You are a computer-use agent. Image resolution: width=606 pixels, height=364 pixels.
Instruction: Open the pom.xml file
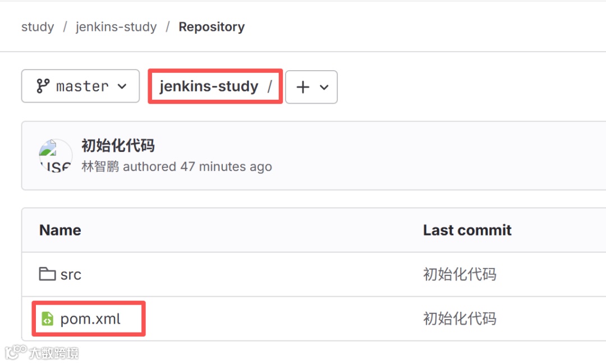click(x=90, y=319)
